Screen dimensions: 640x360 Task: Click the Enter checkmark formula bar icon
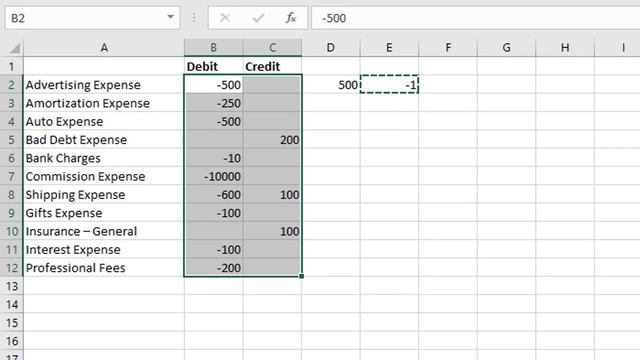[x=258, y=18]
